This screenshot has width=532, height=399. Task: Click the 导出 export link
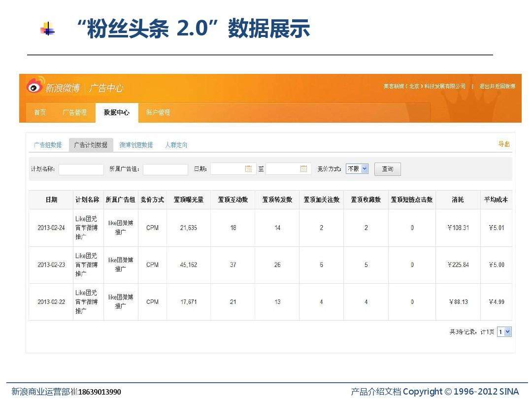coord(504,144)
